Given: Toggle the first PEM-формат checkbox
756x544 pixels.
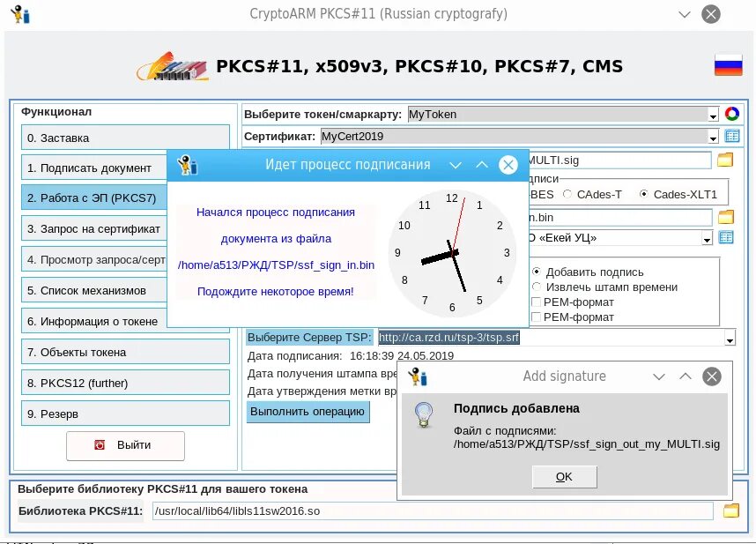Looking at the screenshot, I should (536, 302).
